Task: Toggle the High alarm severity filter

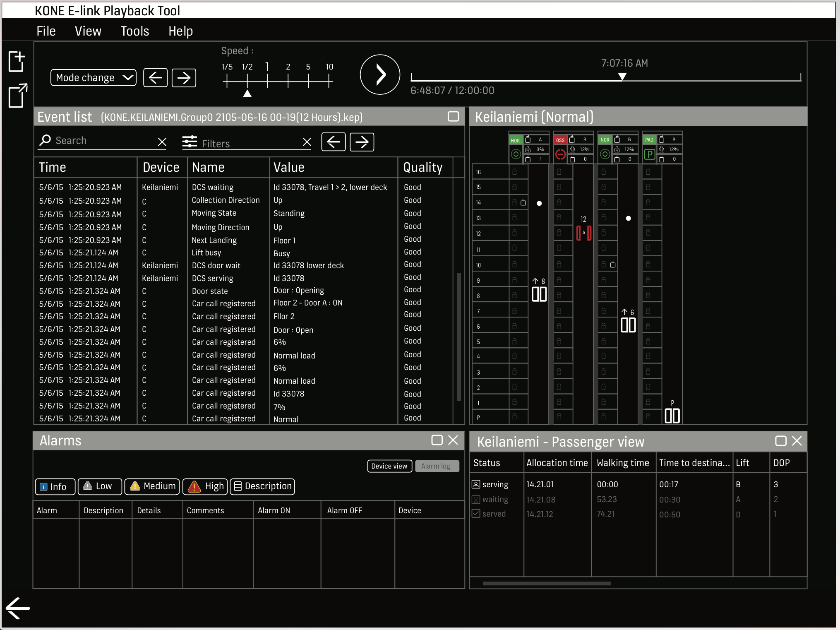Action: click(206, 486)
